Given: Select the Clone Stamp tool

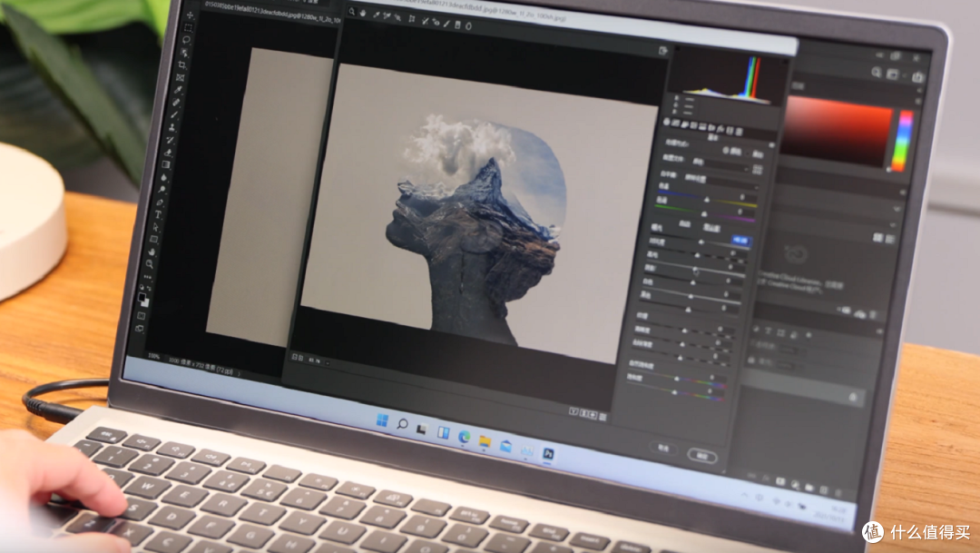Looking at the screenshot, I should [x=171, y=126].
